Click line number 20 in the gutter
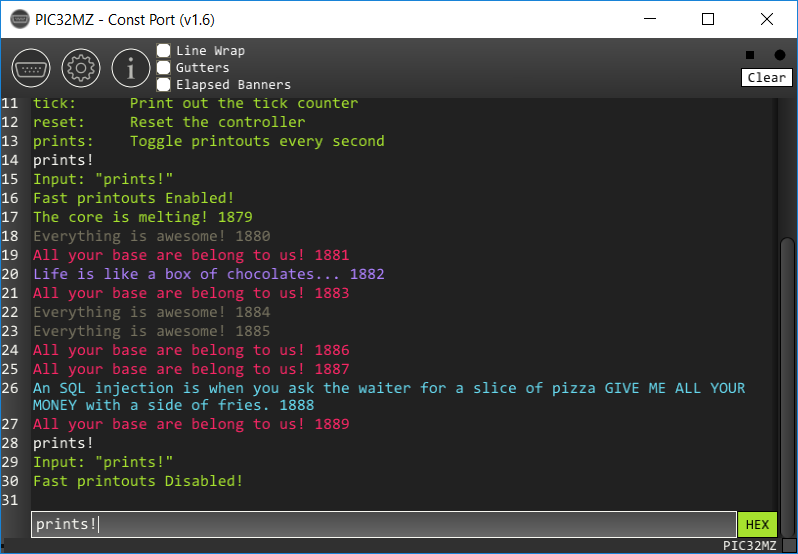The image size is (798, 554). tap(10, 274)
